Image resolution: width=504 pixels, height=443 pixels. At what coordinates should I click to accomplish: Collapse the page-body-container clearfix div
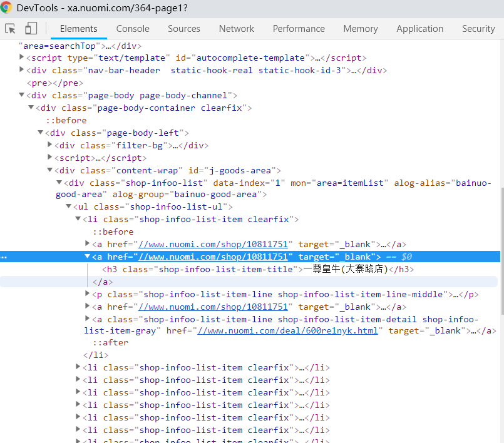pos(31,107)
